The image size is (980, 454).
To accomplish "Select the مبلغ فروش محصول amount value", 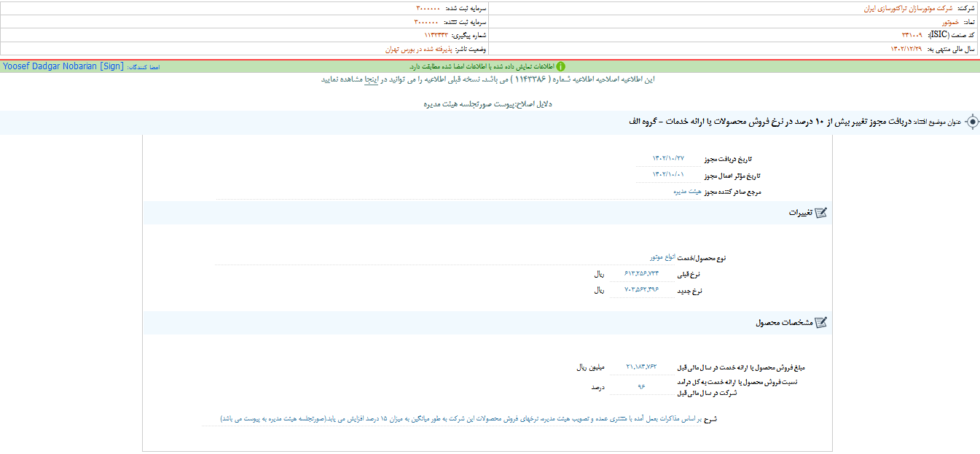I will pyautogui.click(x=641, y=367).
